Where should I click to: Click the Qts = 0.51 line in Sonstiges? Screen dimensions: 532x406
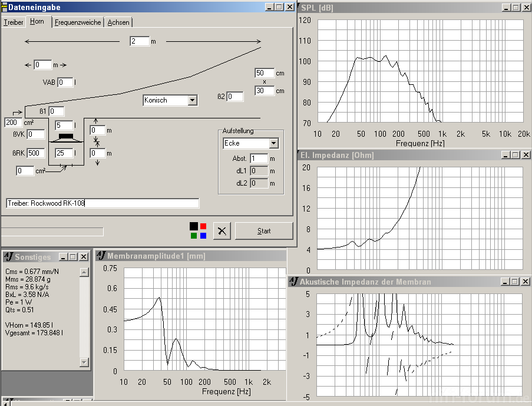(19, 309)
